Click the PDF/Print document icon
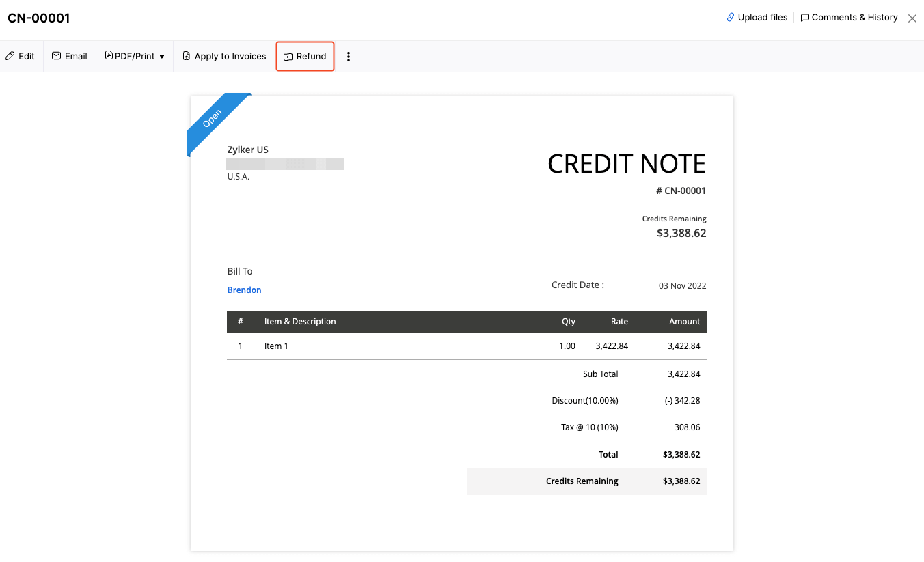 pos(108,56)
